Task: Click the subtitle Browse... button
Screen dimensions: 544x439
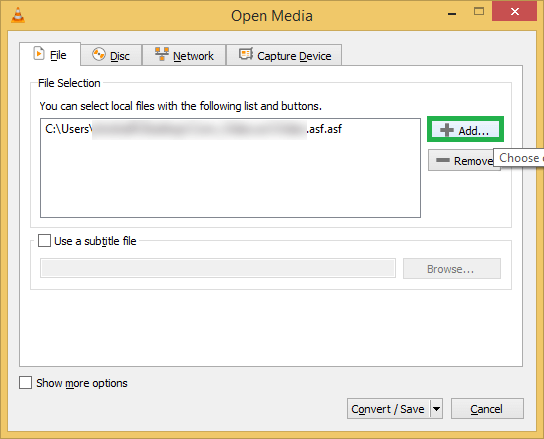Action: (452, 269)
